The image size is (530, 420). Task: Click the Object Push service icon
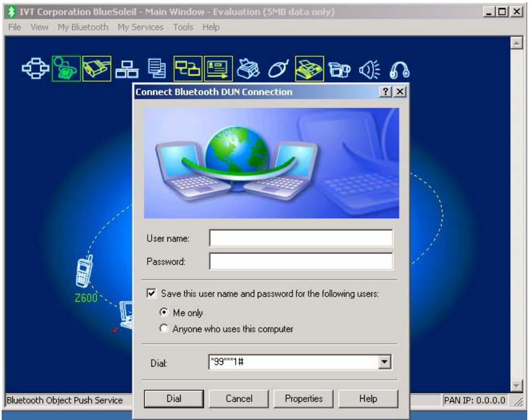[x=218, y=69]
